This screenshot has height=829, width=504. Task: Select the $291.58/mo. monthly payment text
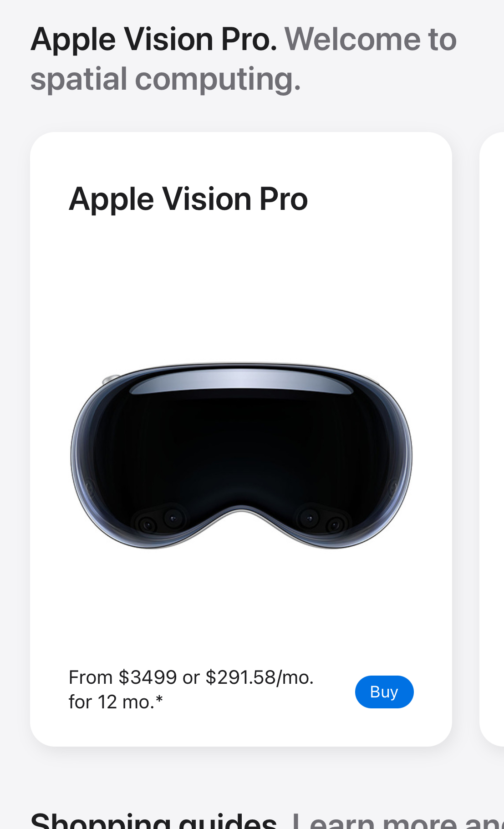tap(260, 677)
